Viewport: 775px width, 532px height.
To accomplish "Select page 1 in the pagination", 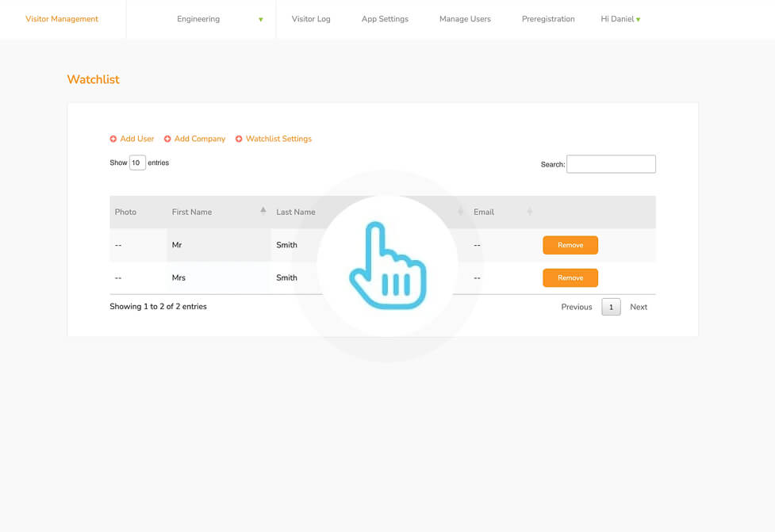I will 611,307.
